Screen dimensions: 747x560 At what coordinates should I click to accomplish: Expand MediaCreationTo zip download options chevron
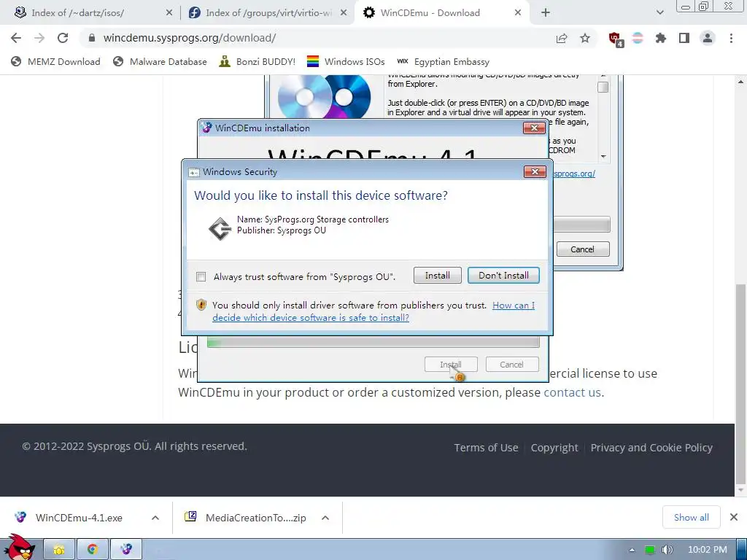[x=325, y=518]
